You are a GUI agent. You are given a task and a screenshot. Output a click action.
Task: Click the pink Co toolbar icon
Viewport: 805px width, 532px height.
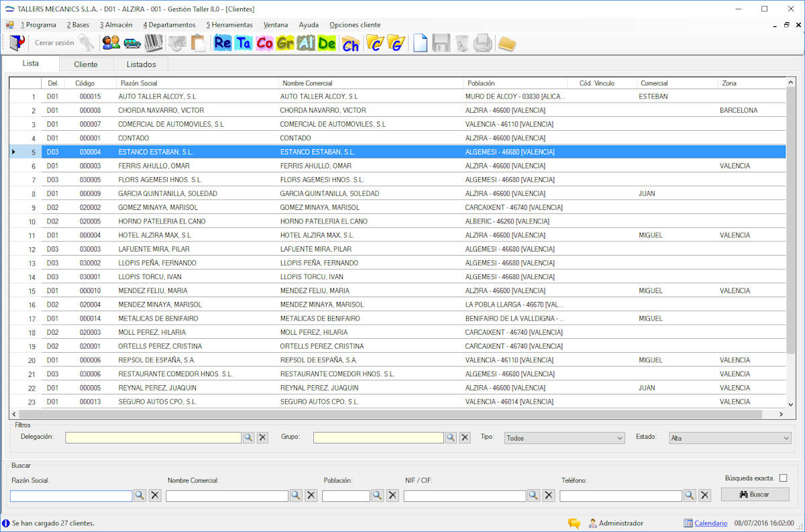click(x=264, y=43)
